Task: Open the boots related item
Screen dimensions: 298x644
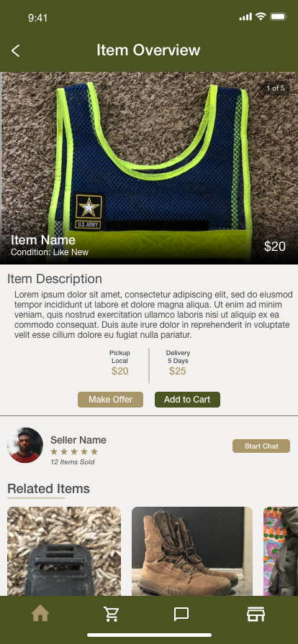Action: [x=191, y=551]
